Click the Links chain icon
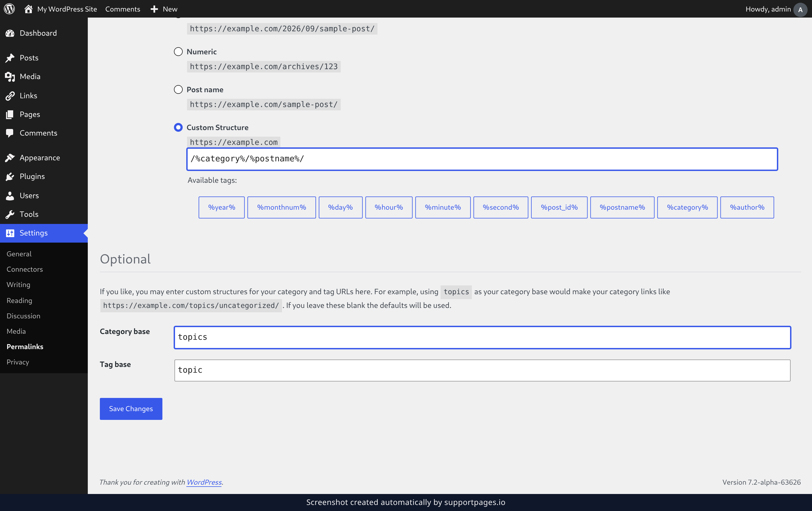The height and width of the screenshot is (511, 812). pos(10,96)
